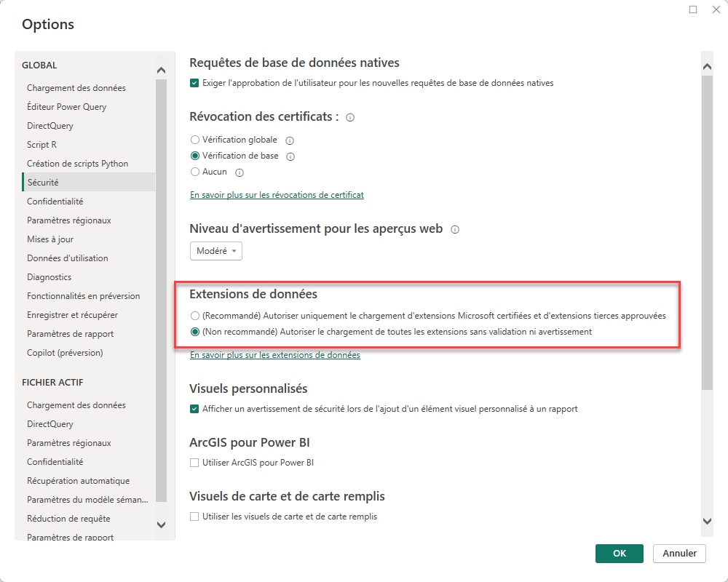This screenshot has width=728, height=582.
Task: Click sidebar scroll up arrow
Action: pos(161,70)
